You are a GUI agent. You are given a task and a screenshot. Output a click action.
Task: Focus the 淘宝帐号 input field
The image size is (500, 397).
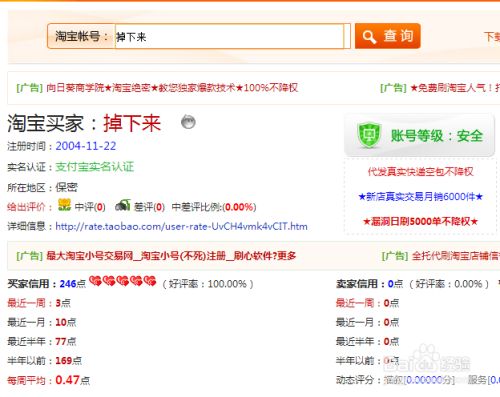click(x=229, y=36)
